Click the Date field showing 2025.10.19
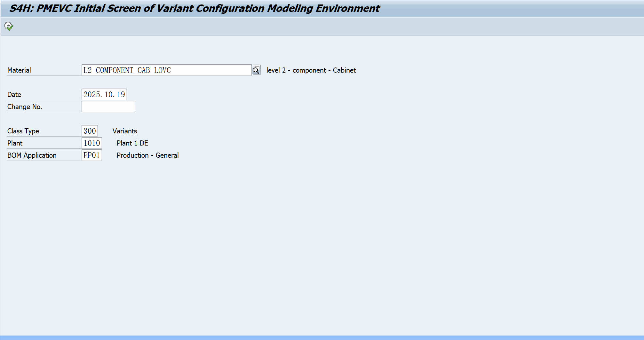This screenshot has height=340, width=644. 104,94
